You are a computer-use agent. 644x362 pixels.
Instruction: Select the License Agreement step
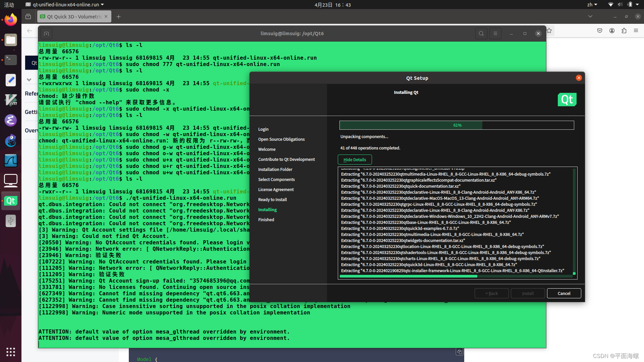tap(276, 189)
